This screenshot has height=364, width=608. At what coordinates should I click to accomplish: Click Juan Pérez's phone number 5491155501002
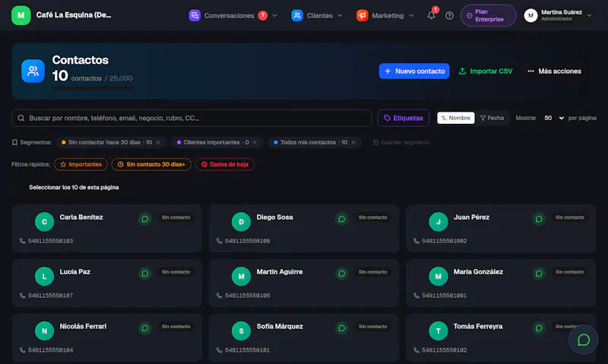click(x=445, y=241)
